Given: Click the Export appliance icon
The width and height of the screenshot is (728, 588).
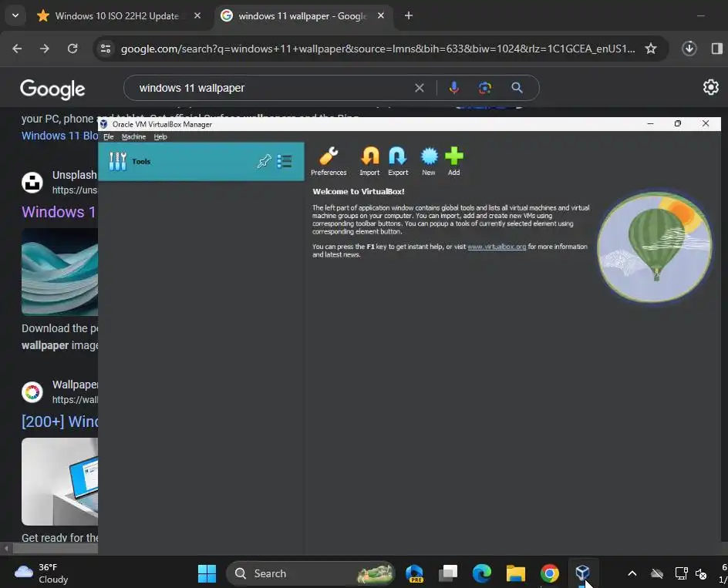Looking at the screenshot, I should (398, 161).
